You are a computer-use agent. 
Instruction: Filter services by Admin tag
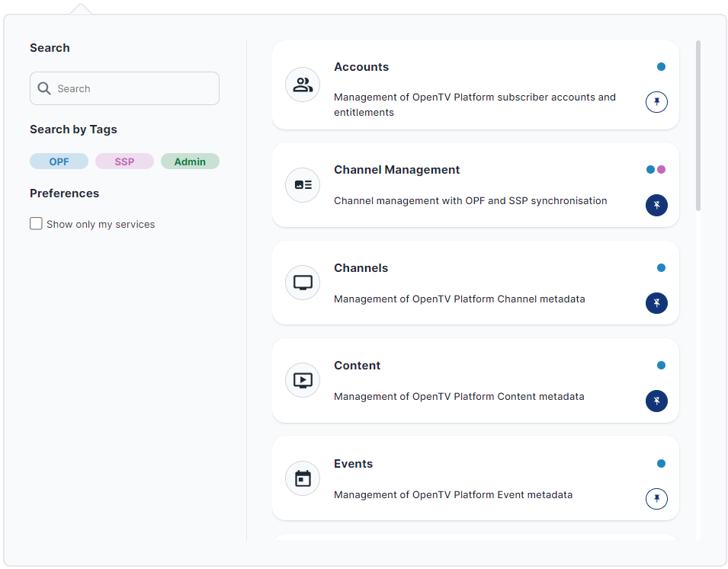(190, 161)
